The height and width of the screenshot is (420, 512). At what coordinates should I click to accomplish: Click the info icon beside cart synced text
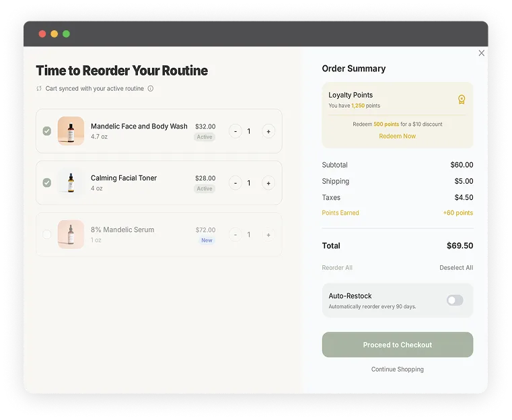point(151,89)
